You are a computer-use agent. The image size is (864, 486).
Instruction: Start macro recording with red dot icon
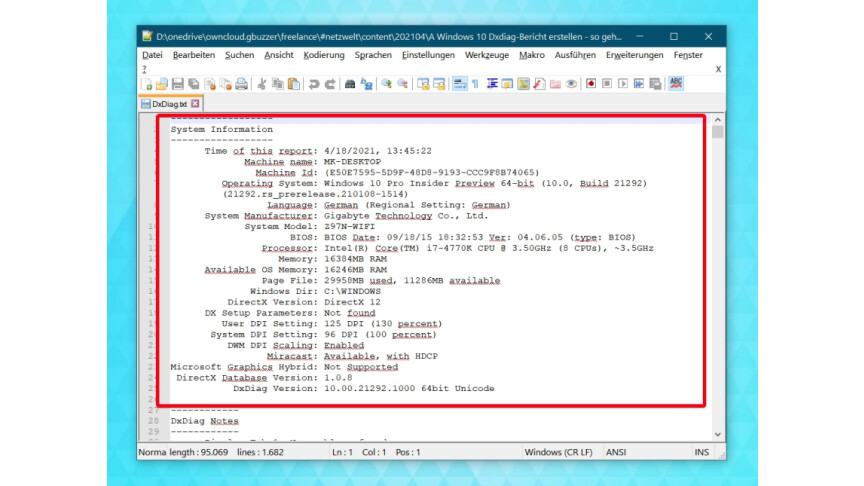click(591, 84)
